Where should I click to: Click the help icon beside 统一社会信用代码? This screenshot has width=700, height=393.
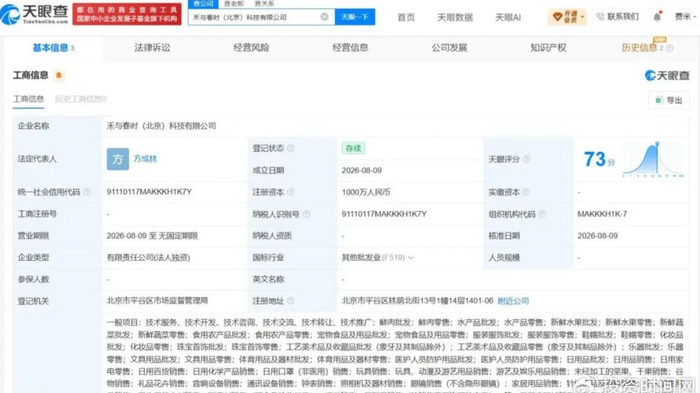click(x=87, y=192)
